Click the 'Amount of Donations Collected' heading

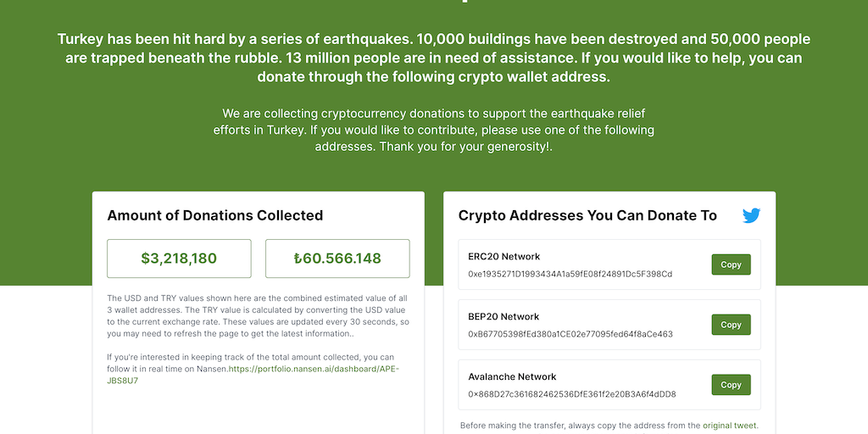(214, 215)
